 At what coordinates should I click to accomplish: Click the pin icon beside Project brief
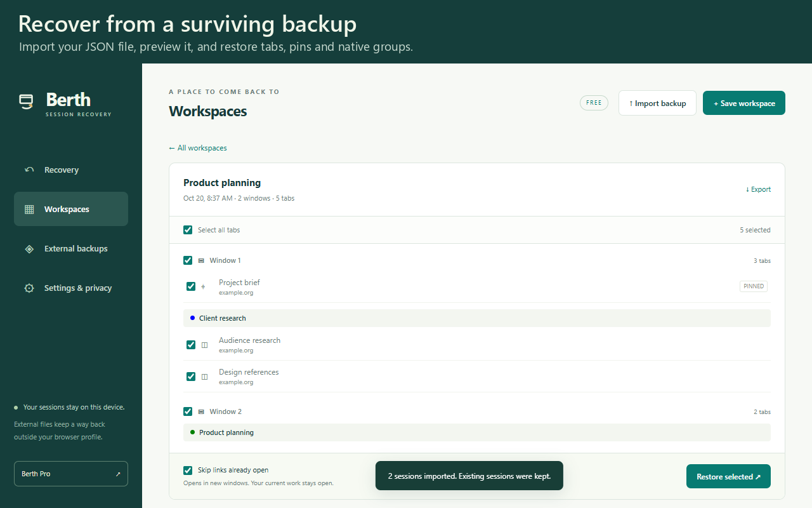(x=204, y=286)
